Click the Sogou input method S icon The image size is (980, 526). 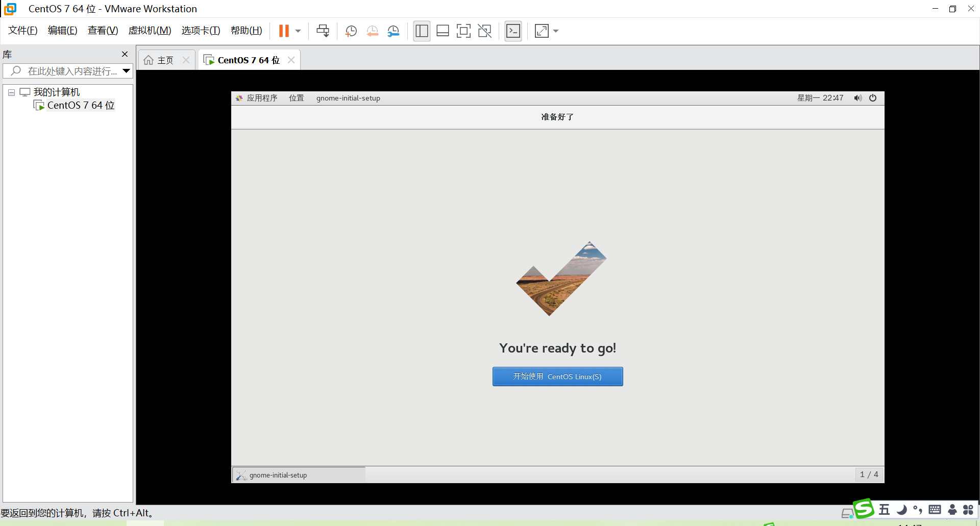tap(864, 509)
